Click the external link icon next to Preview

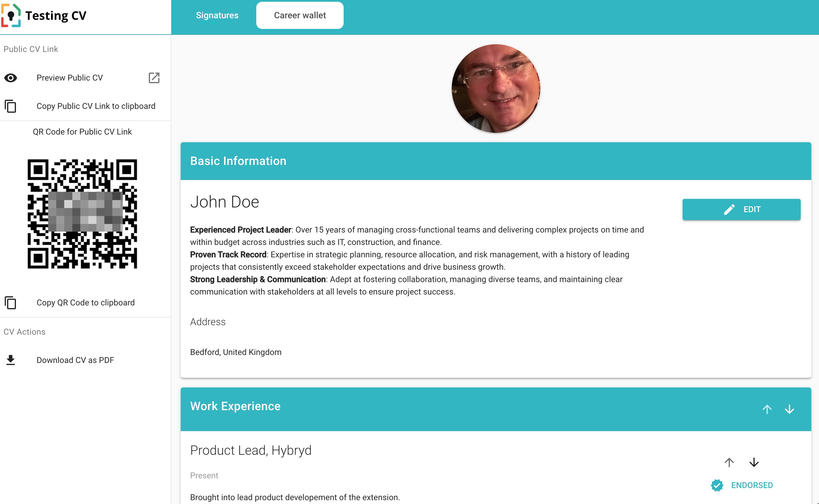tap(154, 78)
